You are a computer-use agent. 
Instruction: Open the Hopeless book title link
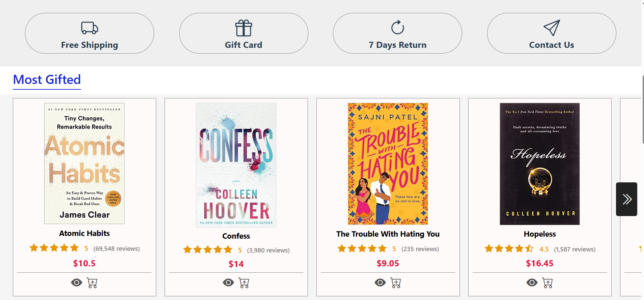click(540, 234)
